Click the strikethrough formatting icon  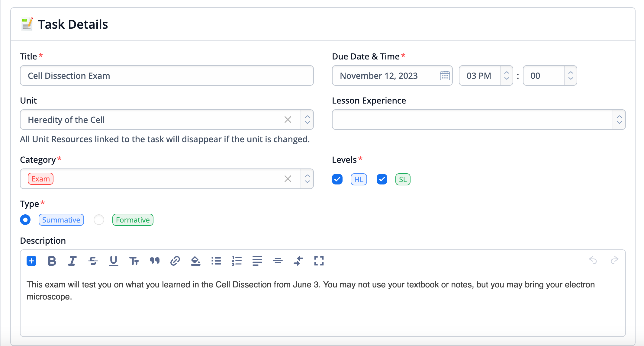point(93,261)
